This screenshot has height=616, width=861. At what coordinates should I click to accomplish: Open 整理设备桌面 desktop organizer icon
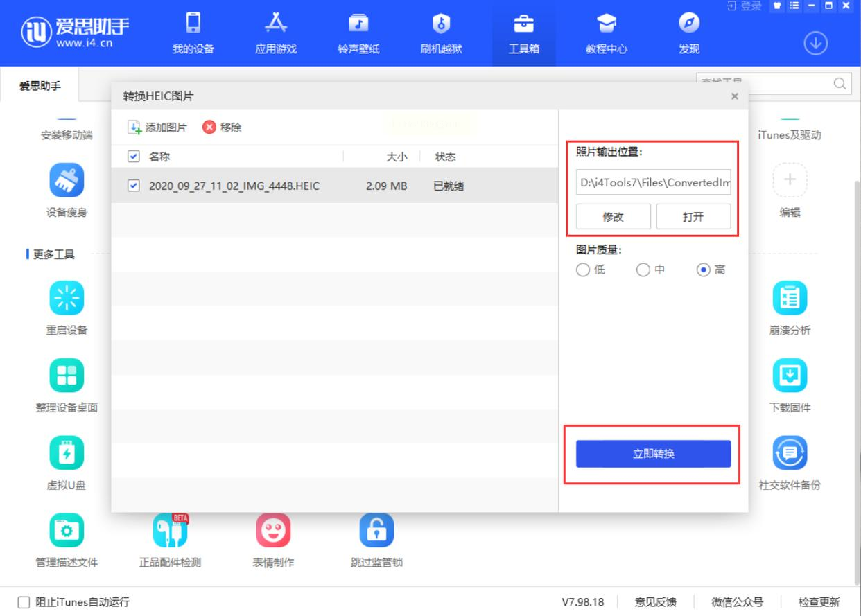pyautogui.click(x=67, y=376)
